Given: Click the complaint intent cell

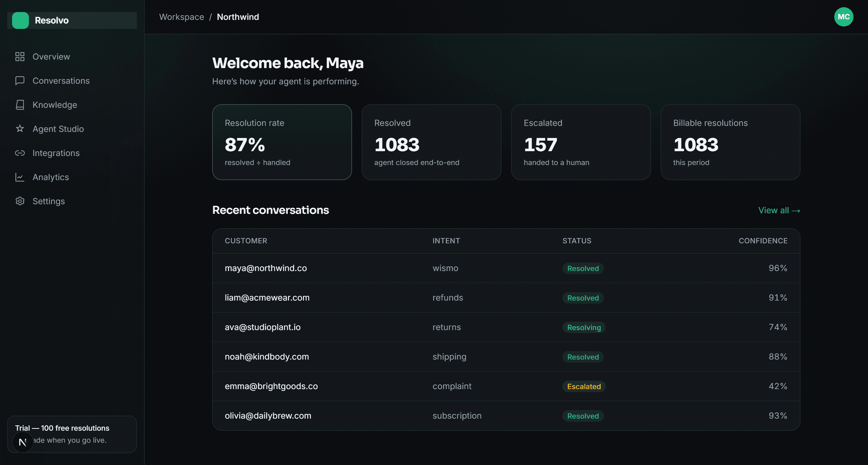Looking at the screenshot, I should pos(452,386).
